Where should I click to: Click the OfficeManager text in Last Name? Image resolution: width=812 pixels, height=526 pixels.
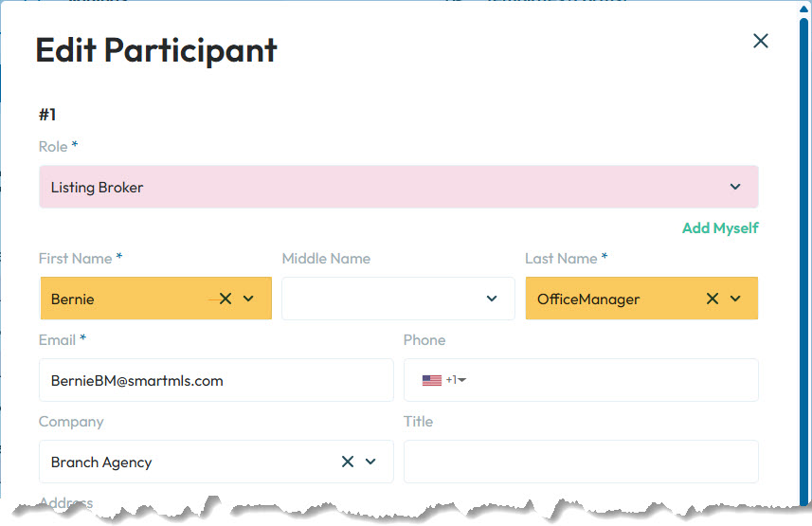[x=588, y=299]
